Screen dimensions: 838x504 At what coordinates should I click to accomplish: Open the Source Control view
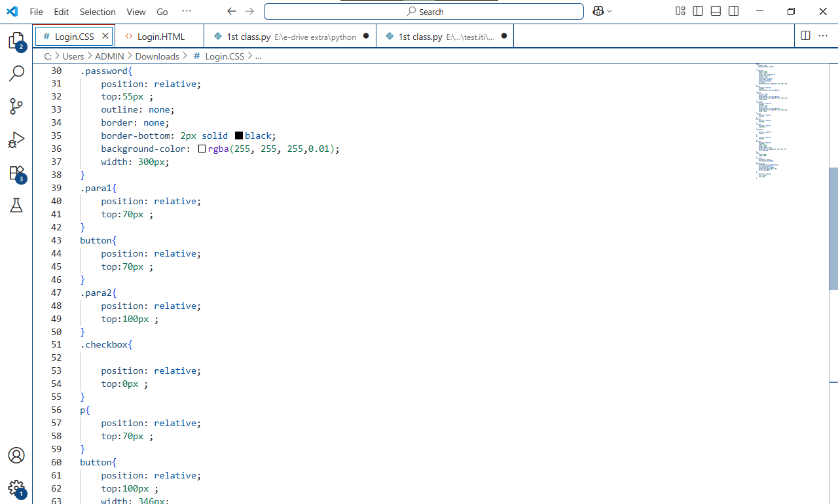coord(16,107)
